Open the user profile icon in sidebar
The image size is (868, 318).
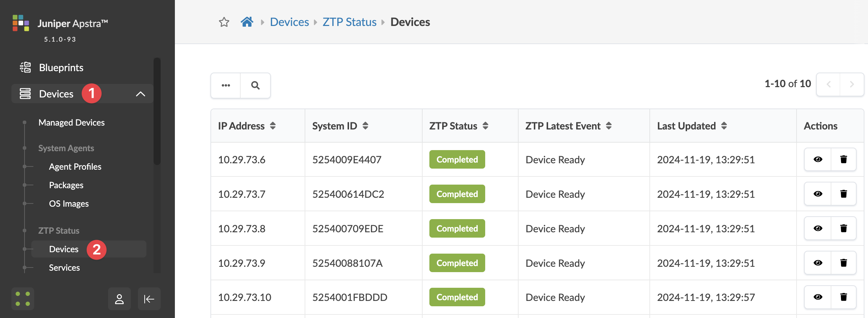119,299
